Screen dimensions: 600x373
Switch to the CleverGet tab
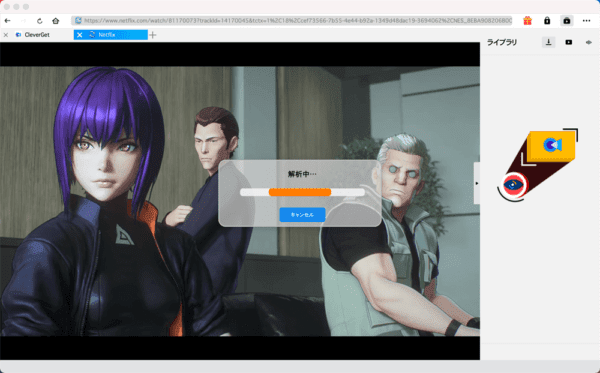pos(37,35)
